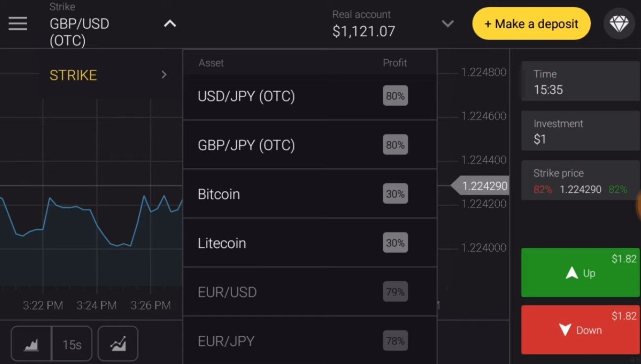Choose Bitcoin from the asset list
Image resolution: width=641 pixels, height=364 pixels.
point(310,194)
